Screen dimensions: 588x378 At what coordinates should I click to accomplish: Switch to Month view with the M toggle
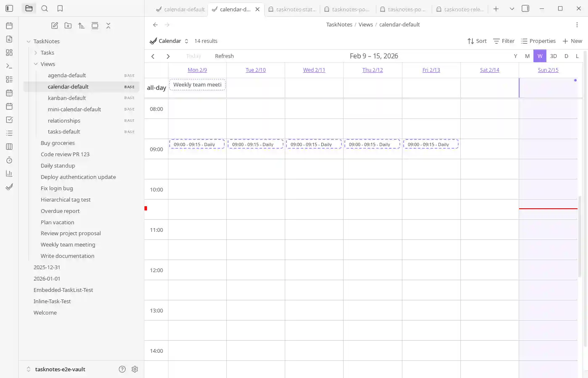(x=527, y=56)
